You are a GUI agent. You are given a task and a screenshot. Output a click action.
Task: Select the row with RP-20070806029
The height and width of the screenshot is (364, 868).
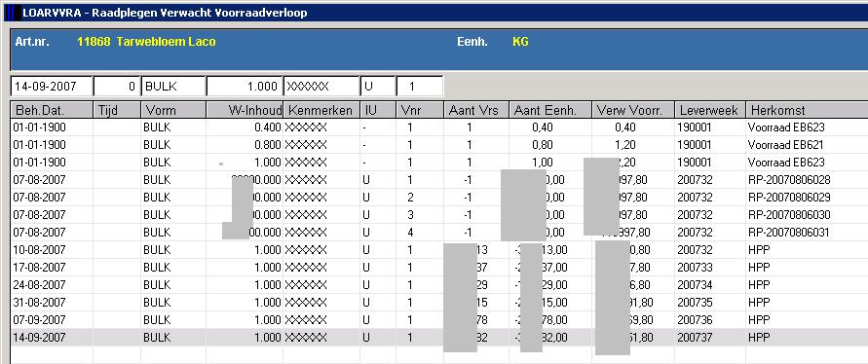pos(439,198)
